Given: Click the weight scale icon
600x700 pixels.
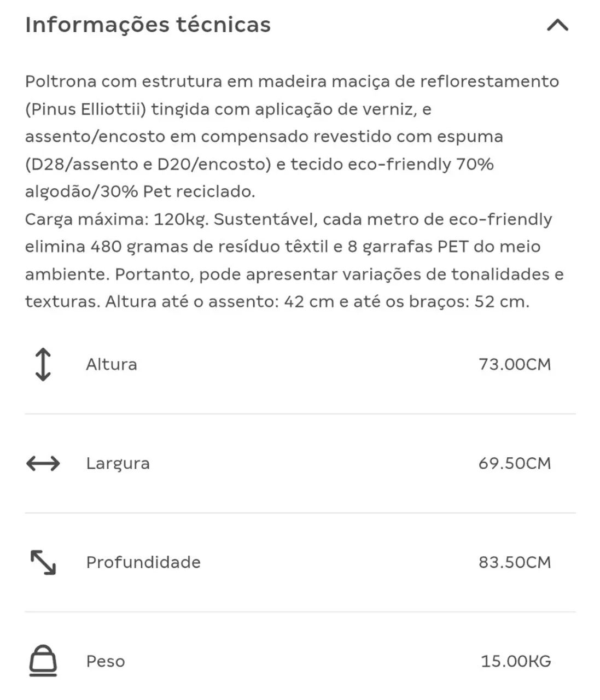Looking at the screenshot, I should (43, 661).
